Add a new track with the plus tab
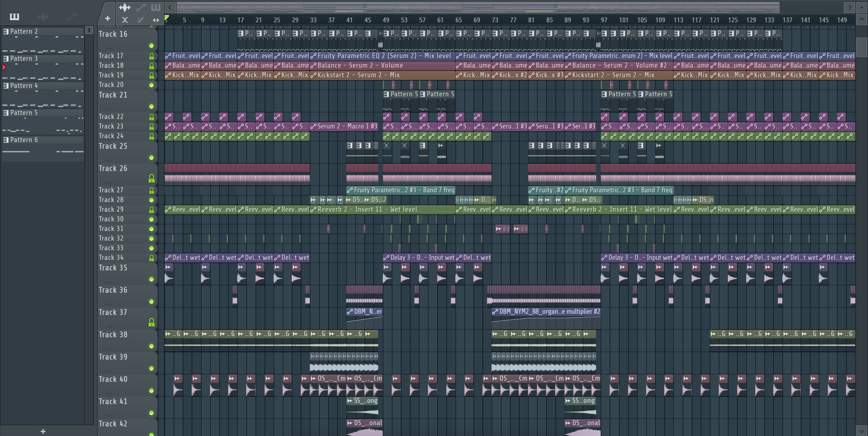Viewport: 868px width, 436px height. click(x=108, y=18)
